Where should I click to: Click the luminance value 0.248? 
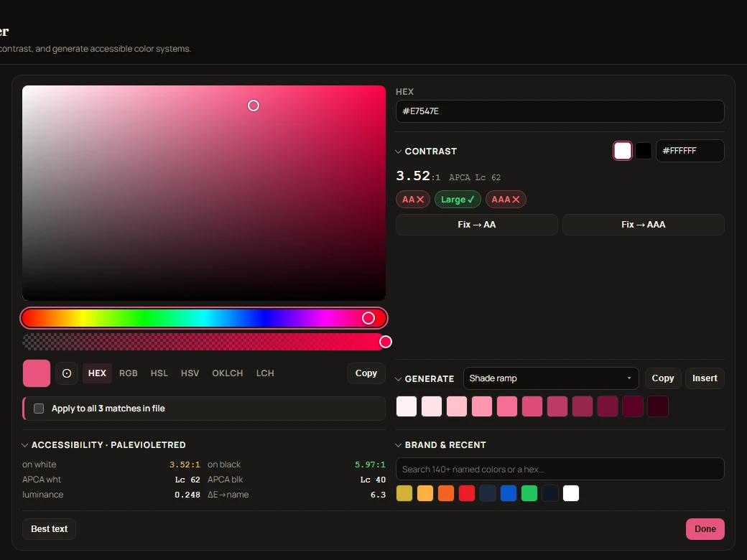(187, 495)
